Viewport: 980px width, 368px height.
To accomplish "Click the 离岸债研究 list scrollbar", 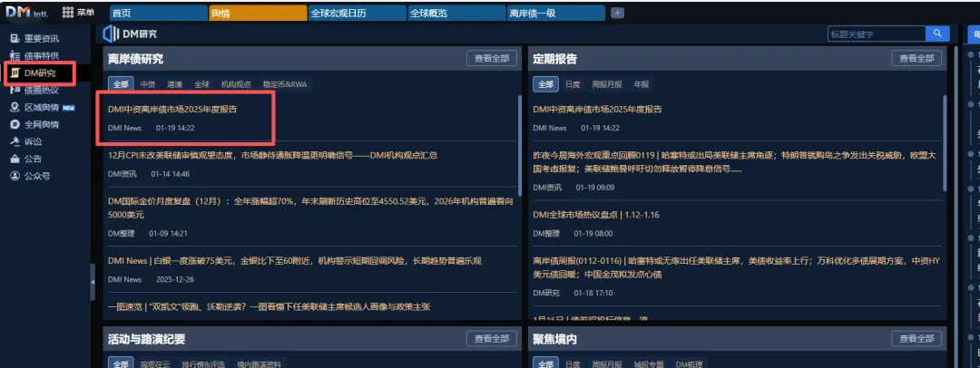I will pos(519,145).
